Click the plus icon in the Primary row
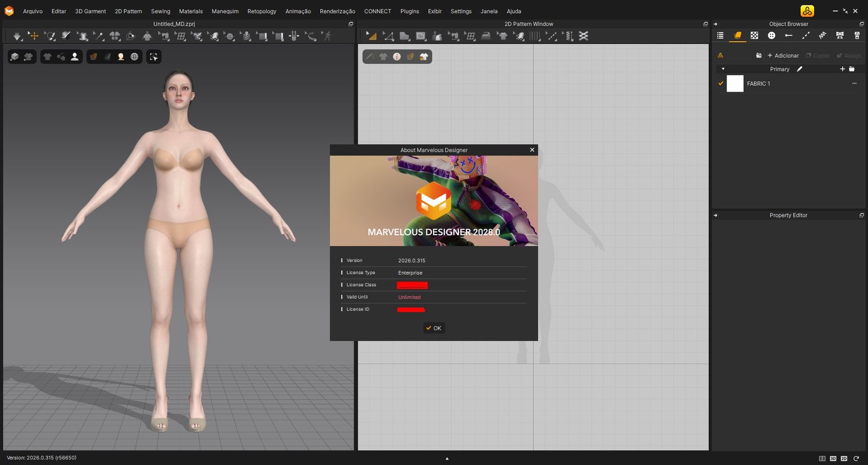 (843, 69)
